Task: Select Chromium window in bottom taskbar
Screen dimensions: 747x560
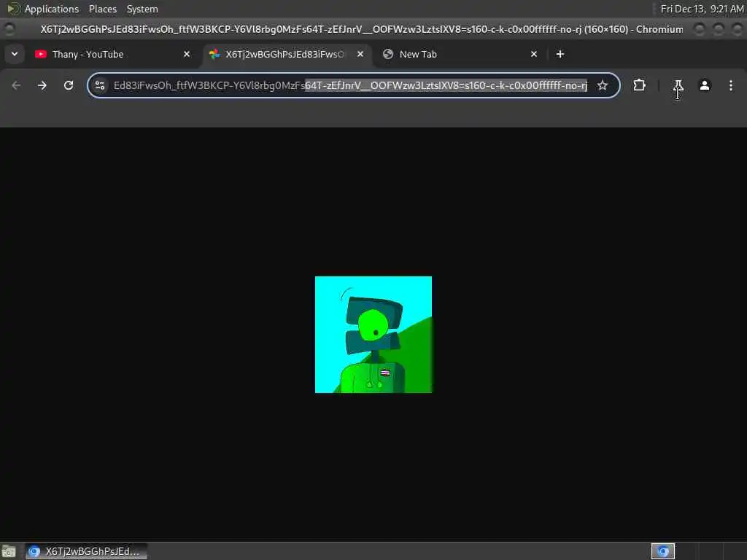Action: (x=87, y=551)
